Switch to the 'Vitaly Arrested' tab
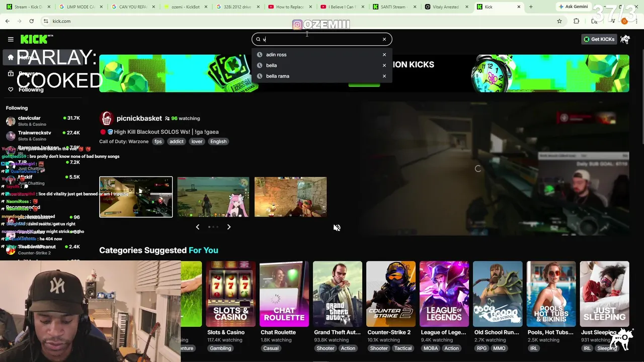Image resolution: width=644 pixels, height=362 pixels. click(446, 7)
